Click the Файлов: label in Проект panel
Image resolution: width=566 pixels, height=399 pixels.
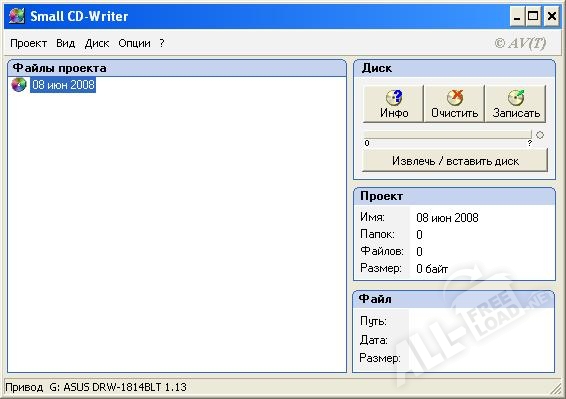[x=382, y=251]
